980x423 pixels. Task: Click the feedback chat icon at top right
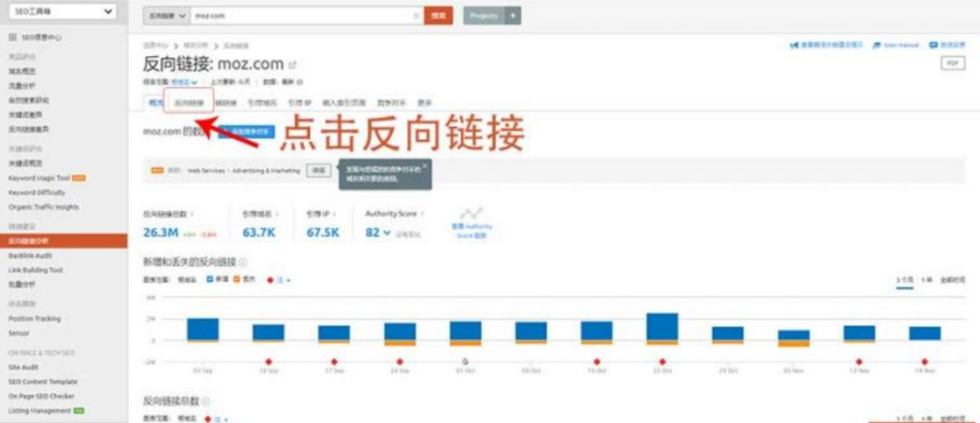pos(934,45)
